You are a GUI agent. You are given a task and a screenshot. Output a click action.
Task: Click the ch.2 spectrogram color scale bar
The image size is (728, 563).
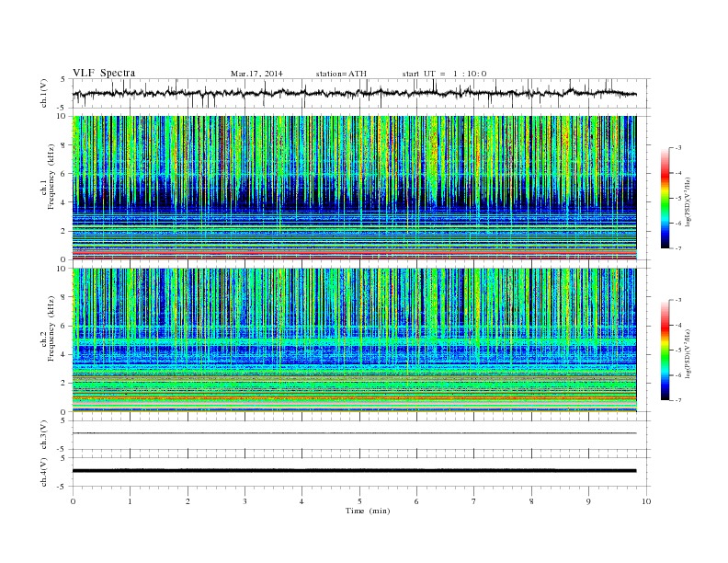[665, 350]
